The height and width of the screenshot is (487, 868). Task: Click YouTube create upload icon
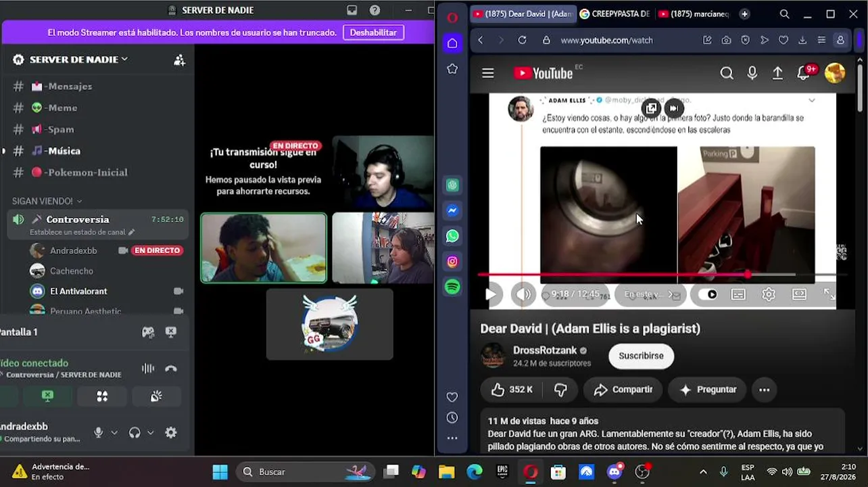[x=778, y=73]
